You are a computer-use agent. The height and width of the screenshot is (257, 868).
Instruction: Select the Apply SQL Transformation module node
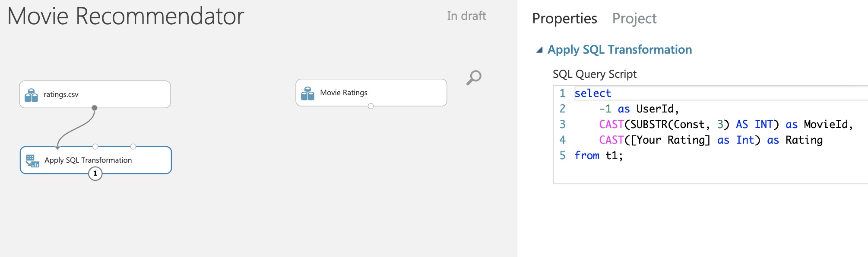96,160
